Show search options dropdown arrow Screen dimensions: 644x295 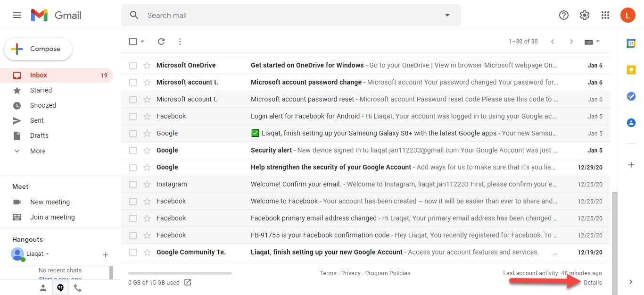point(447,15)
